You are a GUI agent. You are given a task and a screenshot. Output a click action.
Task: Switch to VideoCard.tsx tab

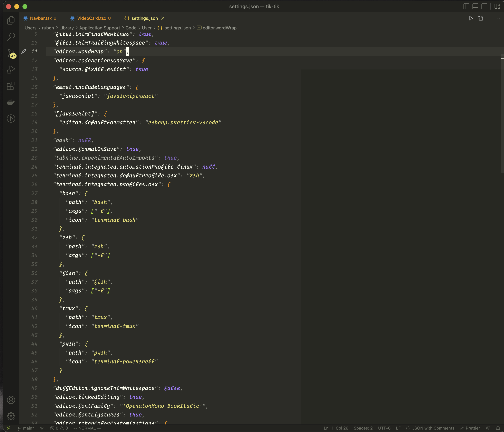(90, 18)
